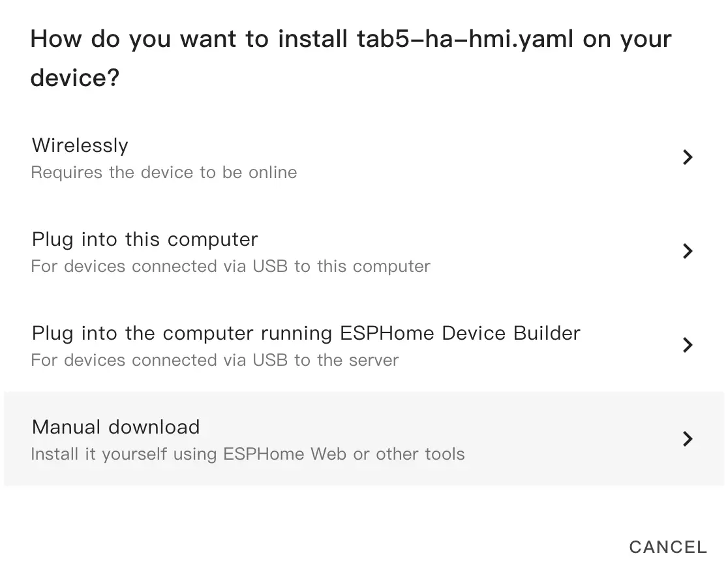Click the "How do you want to install" heading
This screenshot has width=728, height=579.
[x=189, y=40]
